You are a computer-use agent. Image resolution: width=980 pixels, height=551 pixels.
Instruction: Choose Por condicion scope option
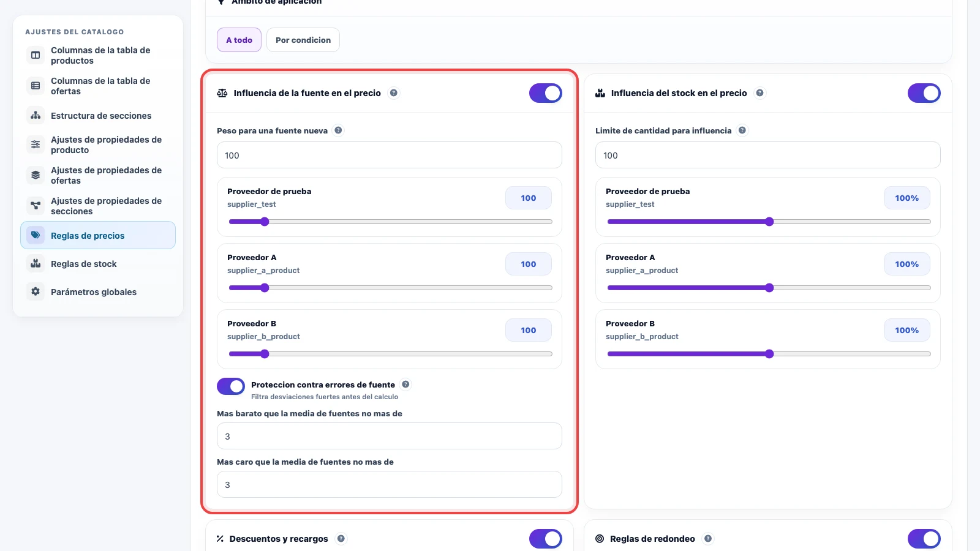303,40
